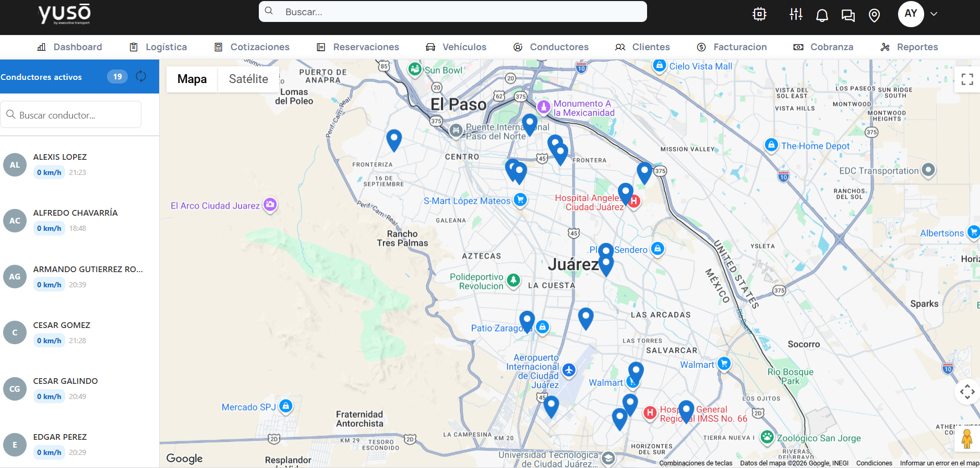This screenshot has height=468, width=980.
Task: Click the AG avatar circle
Action: (x=15, y=277)
